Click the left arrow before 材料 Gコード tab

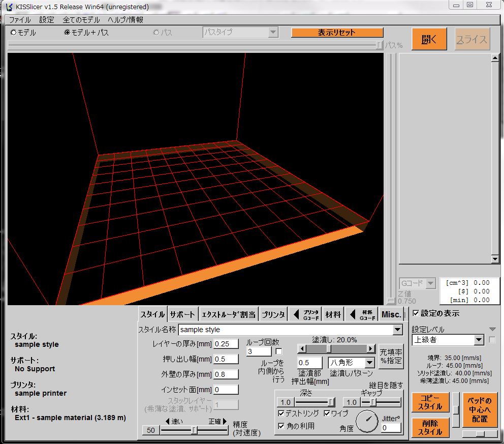pyautogui.click(x=353, y=314)
